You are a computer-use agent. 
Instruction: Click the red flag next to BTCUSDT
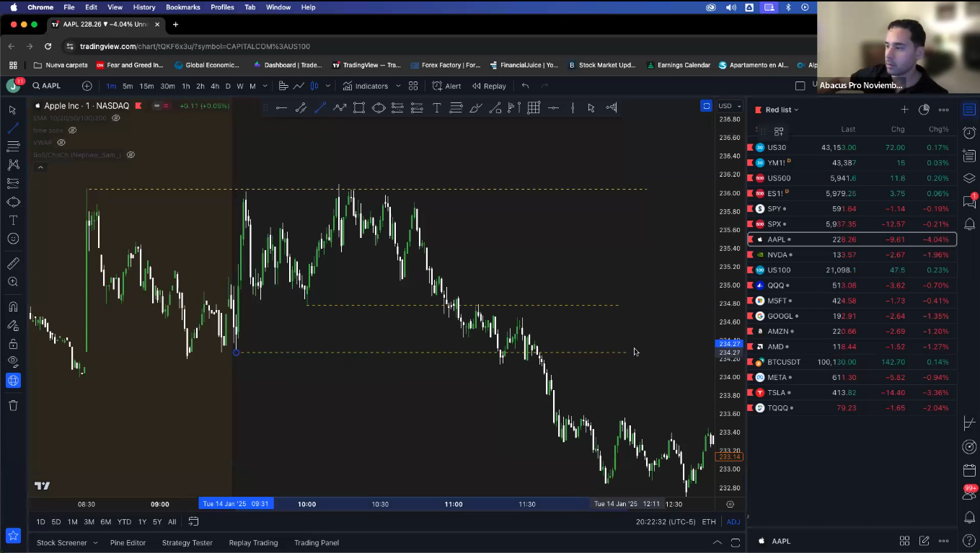click(751, 362)
